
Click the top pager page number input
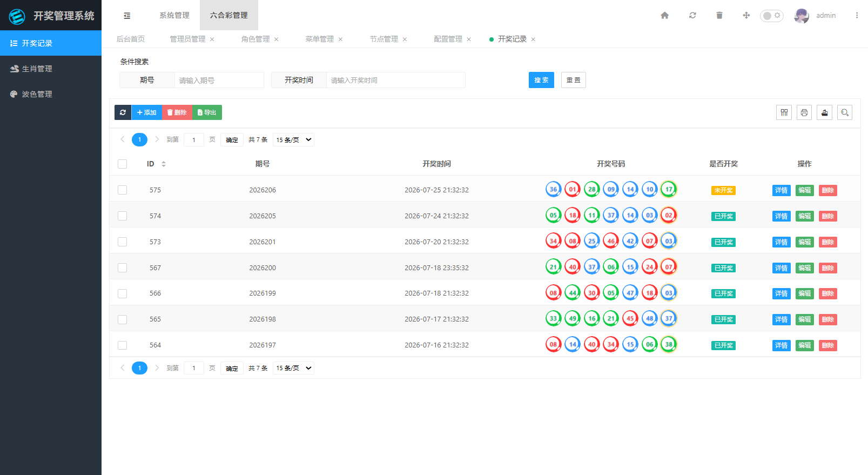tap(194, 140)
